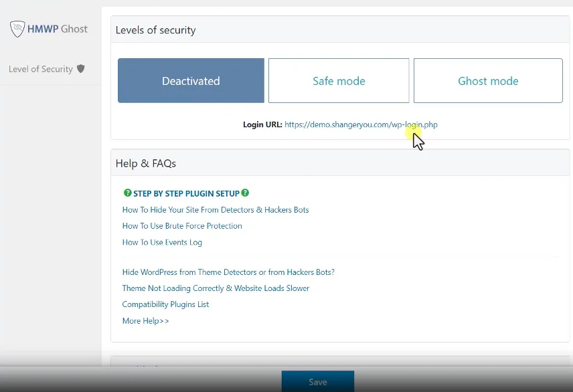Image resolution: width=573 pixels, height=392 pixels.
Task: Open Theme Not Loading Correctly help article
Action: click(x=216, y=288)
